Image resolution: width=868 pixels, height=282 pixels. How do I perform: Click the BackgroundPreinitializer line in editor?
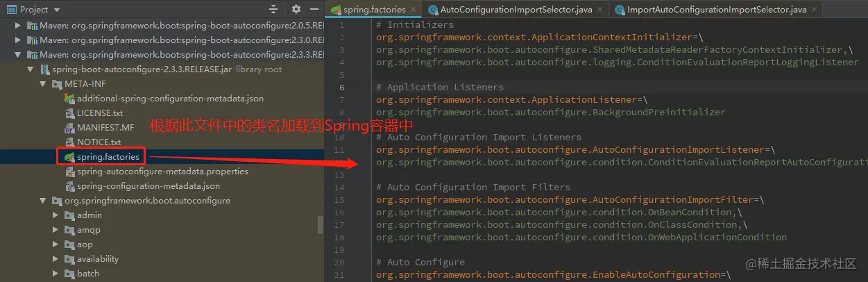(x=551, y=113)
